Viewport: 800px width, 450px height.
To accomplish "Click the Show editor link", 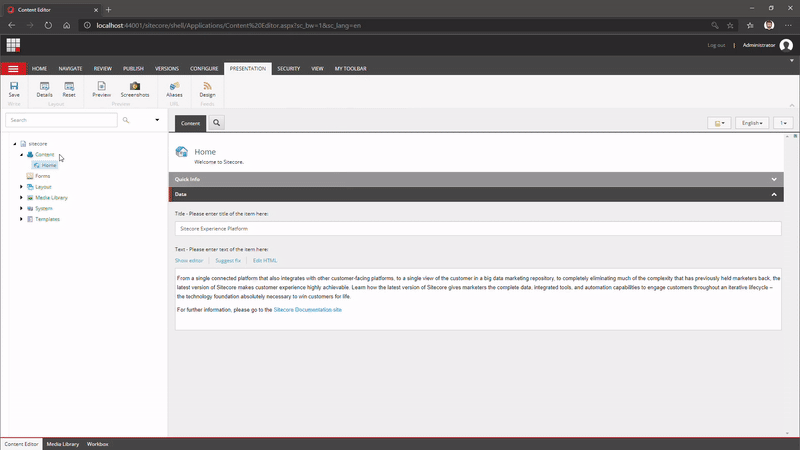I will pyautogui.click(x=189, y=261).
